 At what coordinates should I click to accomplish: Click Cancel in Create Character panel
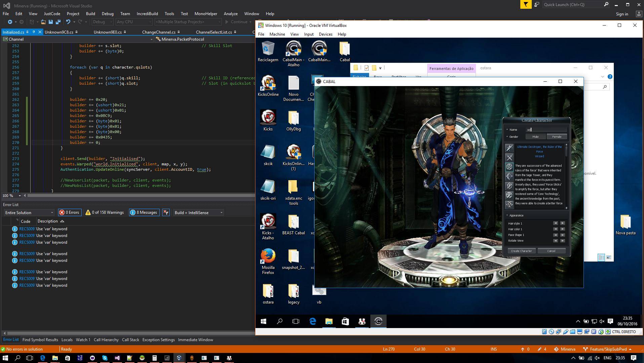[x=551, y=251]
